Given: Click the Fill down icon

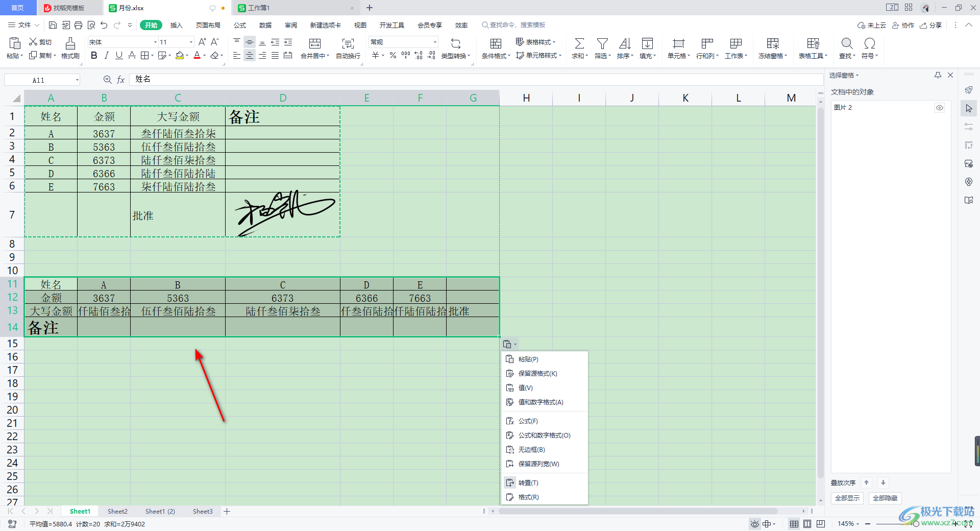Looking at the screenshot, I should pyautogui.click(x=647, y=43).
